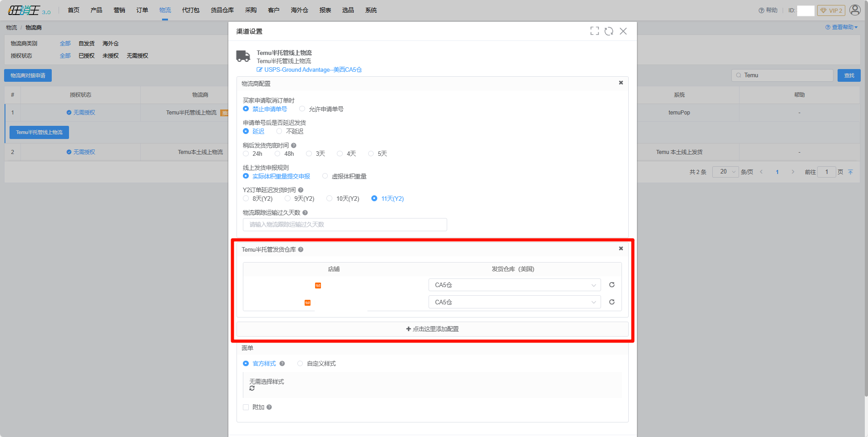Click help icon beside 物流跟踪运输过久天数

point(305,213)
